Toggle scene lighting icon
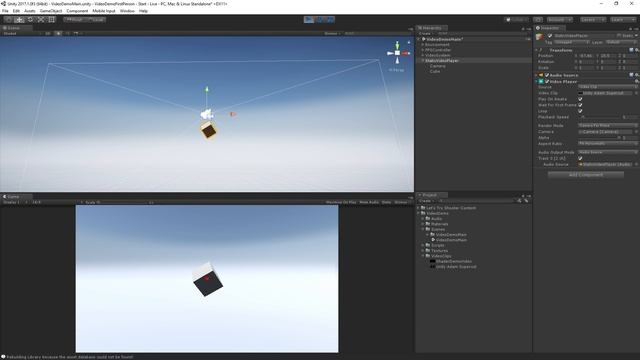 (x=58, y=33)
